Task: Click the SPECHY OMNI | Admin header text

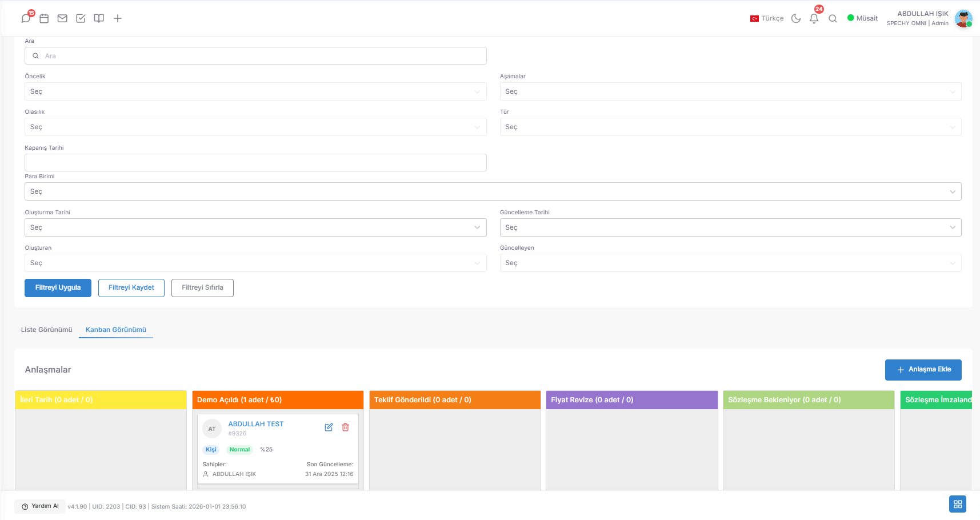Action: (917, 23)
